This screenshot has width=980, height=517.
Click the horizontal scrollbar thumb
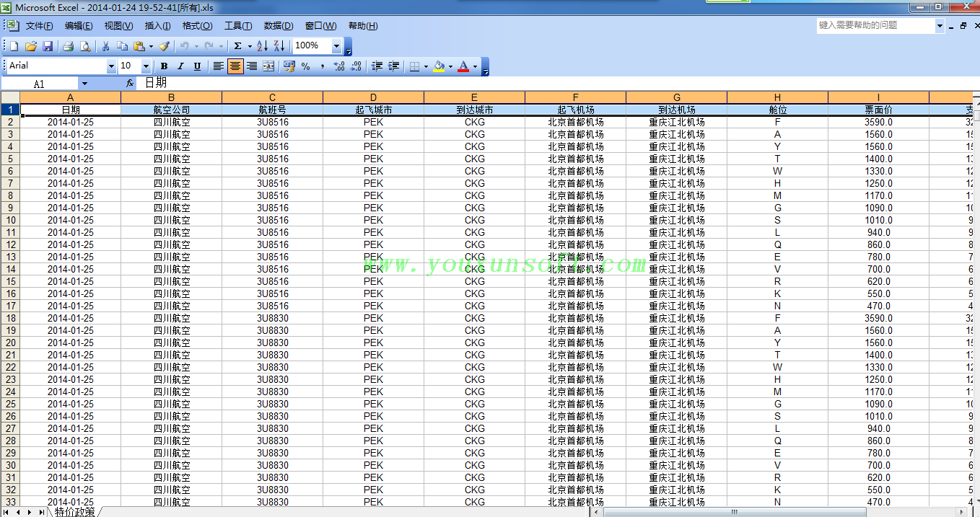[x=734, y=512]
